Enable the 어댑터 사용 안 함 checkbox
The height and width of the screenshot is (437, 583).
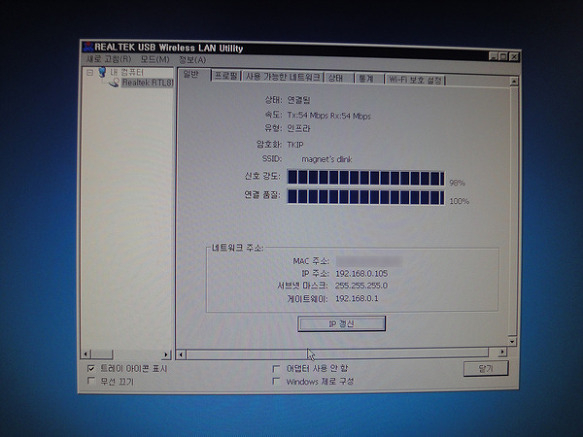tap(276, 369)
